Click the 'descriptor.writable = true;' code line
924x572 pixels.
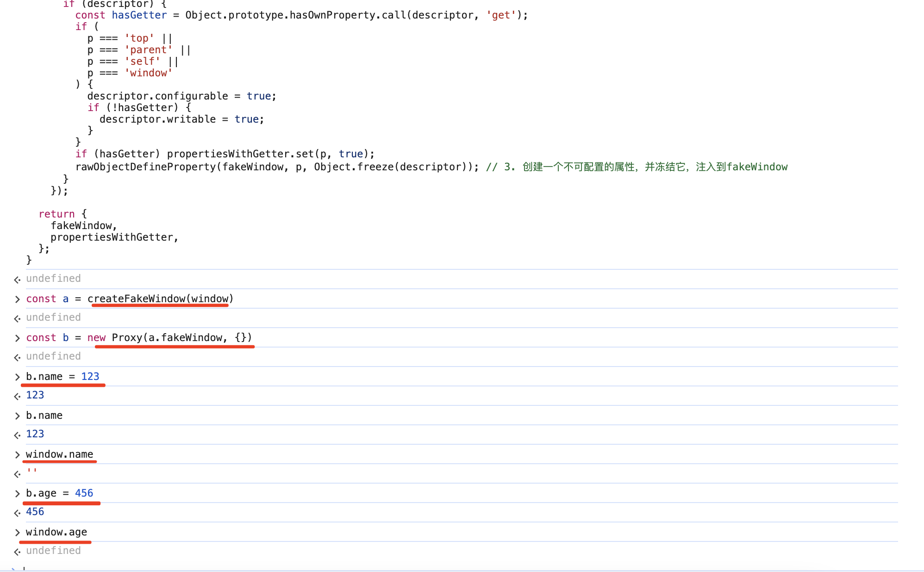coord(181,119)
